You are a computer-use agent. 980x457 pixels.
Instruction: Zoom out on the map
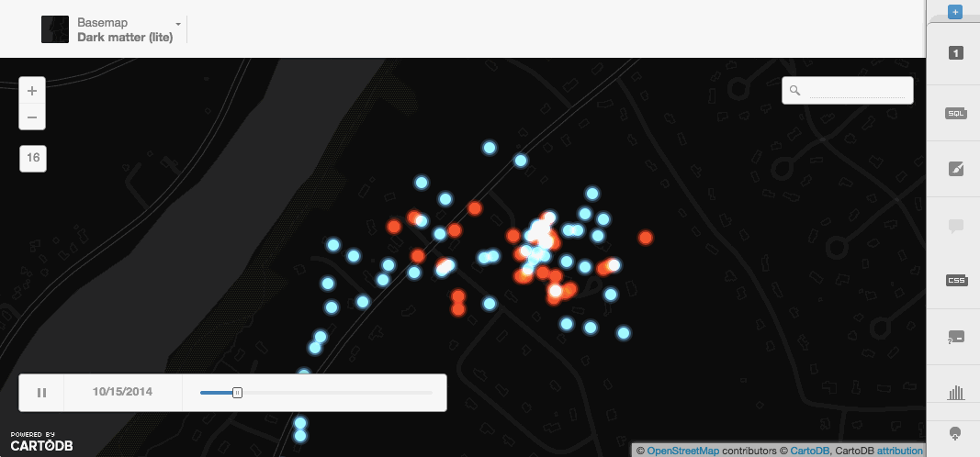[32, 117]
